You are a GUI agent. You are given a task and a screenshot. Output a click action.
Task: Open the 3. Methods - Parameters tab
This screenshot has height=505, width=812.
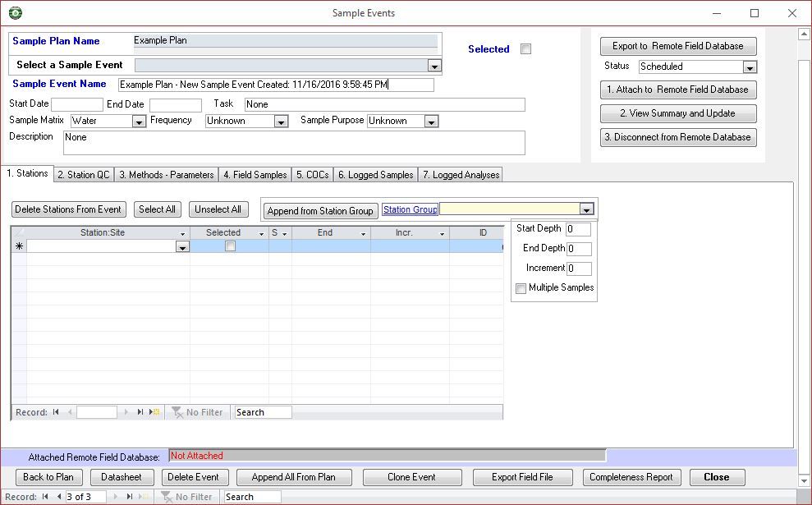[x=166, y=175]
